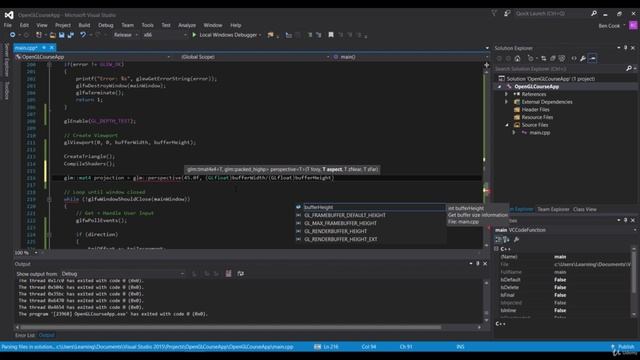Open the Debug menu

pos(106,25)
